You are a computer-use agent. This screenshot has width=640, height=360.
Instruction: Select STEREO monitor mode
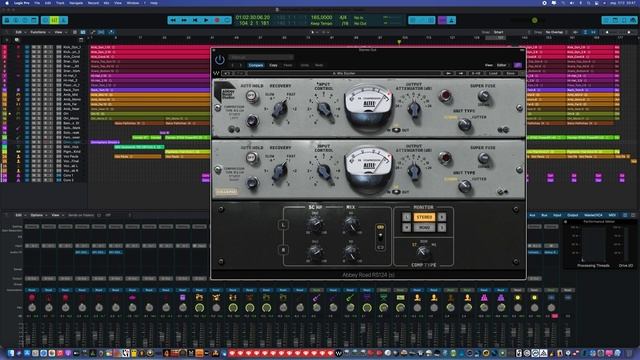click(424, 217)
